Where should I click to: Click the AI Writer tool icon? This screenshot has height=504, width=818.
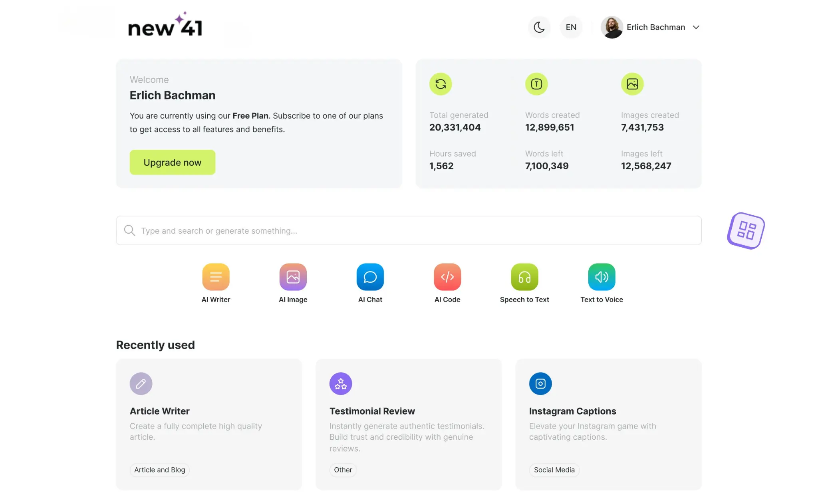pos(216,276)
